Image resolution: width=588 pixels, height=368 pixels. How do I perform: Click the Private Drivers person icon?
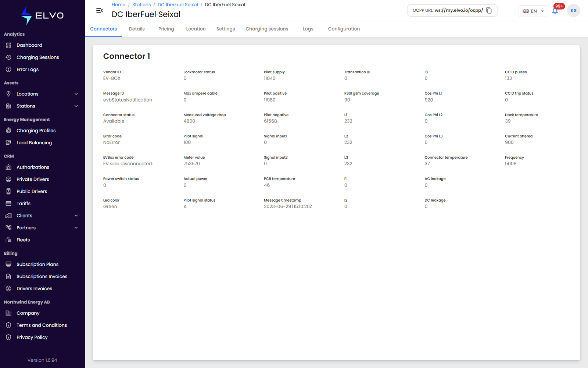(x=8, y=179)
